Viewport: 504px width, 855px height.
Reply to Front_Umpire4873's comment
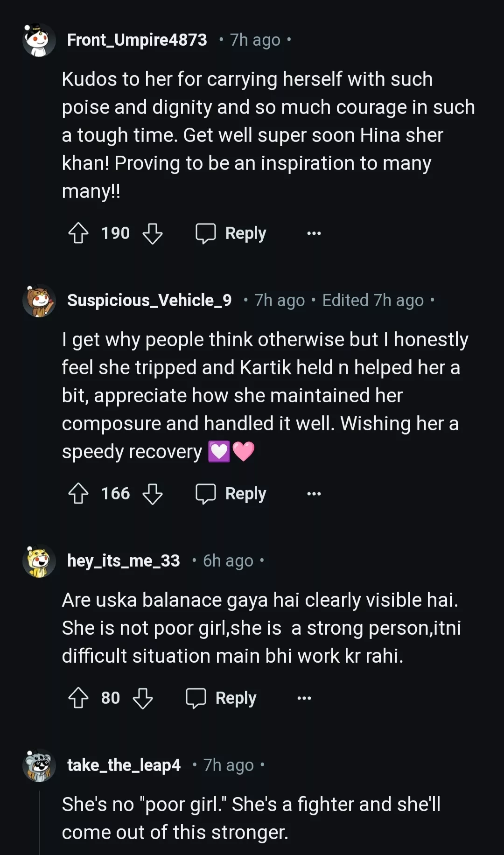231,233
